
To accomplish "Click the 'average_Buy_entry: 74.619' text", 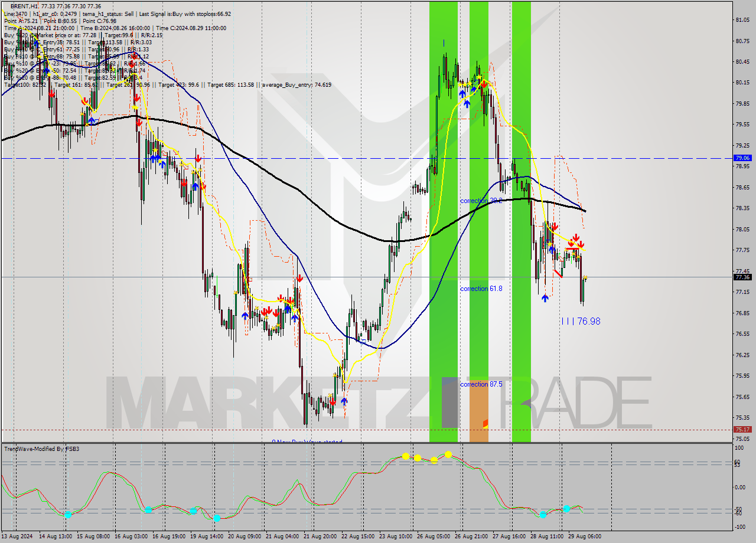I will click(297, 84).
